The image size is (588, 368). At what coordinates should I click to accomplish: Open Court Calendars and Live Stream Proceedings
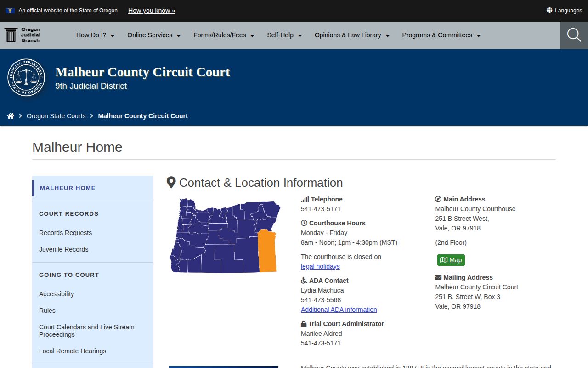[87, 331]
